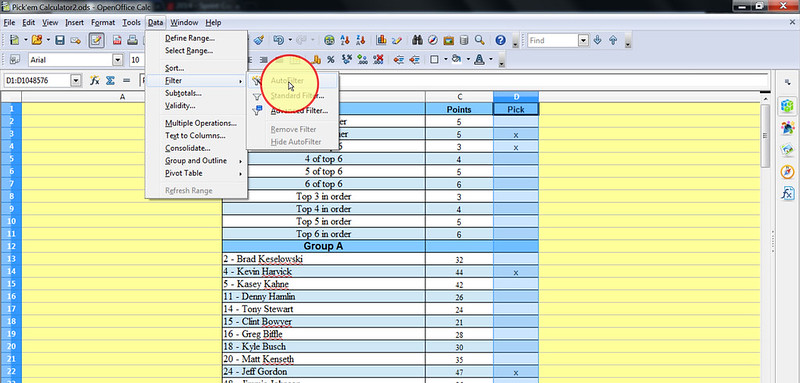The width and height of the screenshot is (800, 383).
Task: Click the Zoom magnifier icon
Action: (x=479, y=40)
